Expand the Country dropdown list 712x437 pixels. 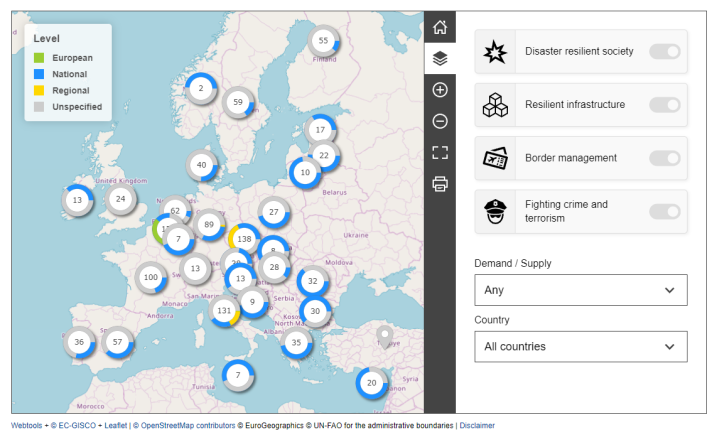click(x=581, y=347)
